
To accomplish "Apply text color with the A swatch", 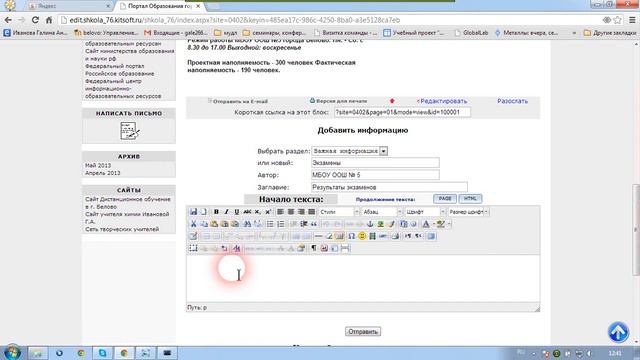I will point(425,224).
